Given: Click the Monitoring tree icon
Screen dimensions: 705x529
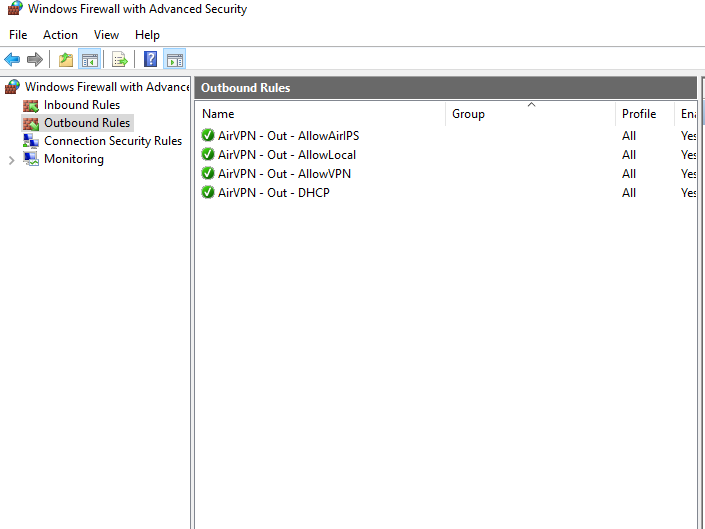Looking at the screenshot, I should 31,159.
